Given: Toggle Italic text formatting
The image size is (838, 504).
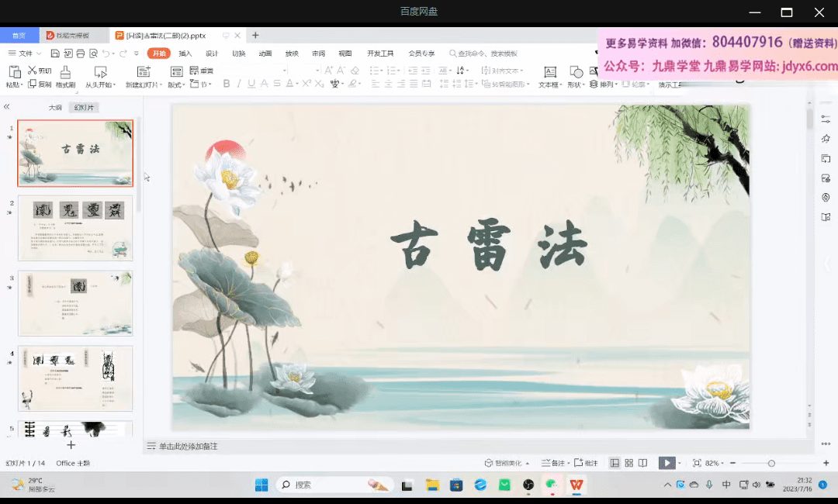Looking at the screenshot, I should tap(239, 84).
